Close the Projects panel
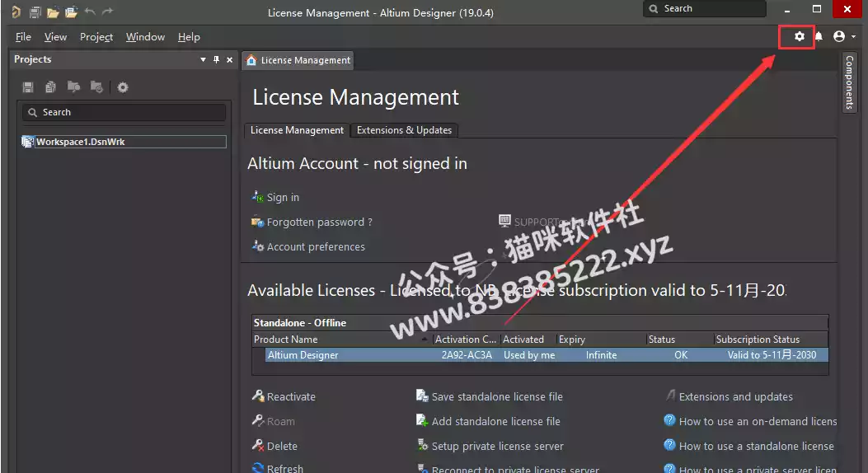868x473 pixels. [230, 60]
